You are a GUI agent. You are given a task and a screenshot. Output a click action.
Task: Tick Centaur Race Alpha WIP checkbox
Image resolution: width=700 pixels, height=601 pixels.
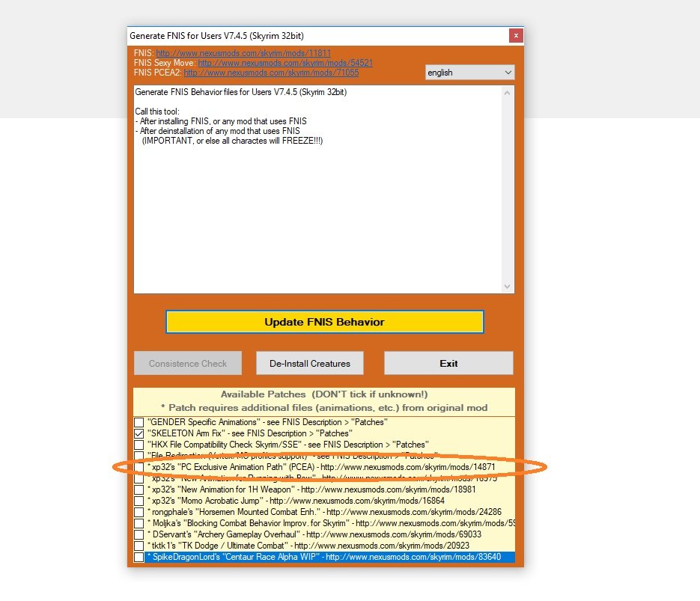pos(139,558)
